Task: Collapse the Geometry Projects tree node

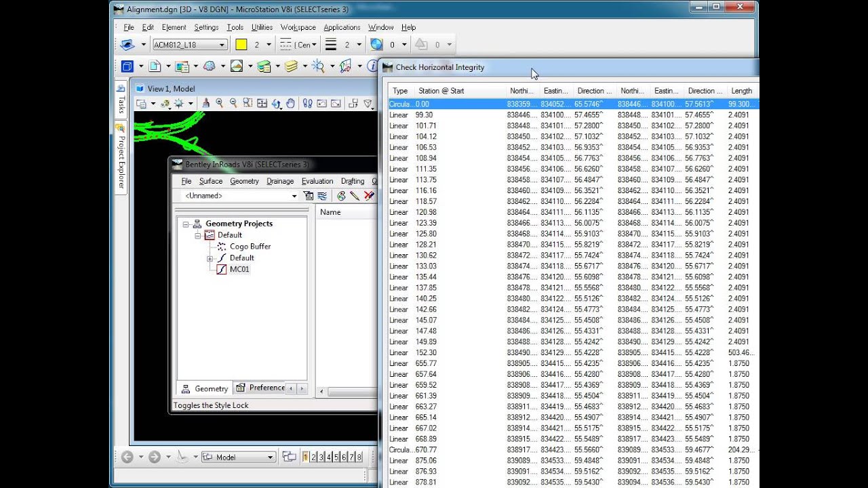Action: (186, 224)
